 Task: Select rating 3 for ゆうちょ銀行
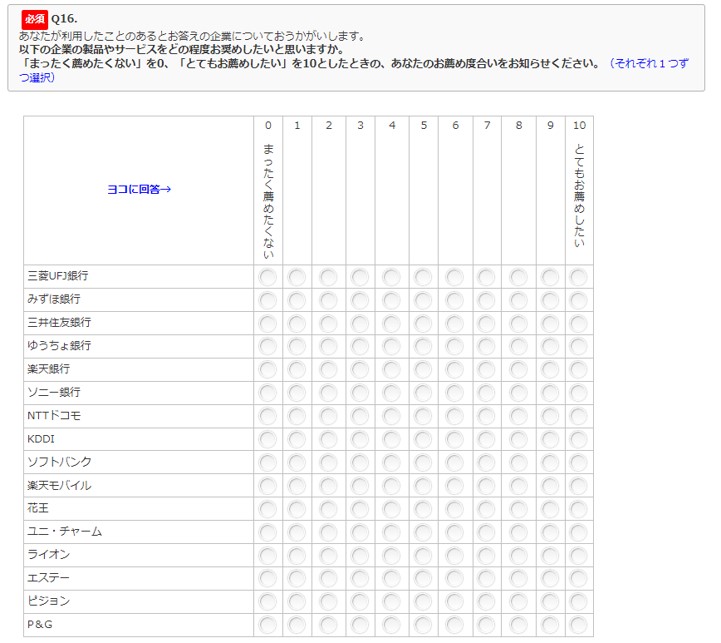click(360, 346)
